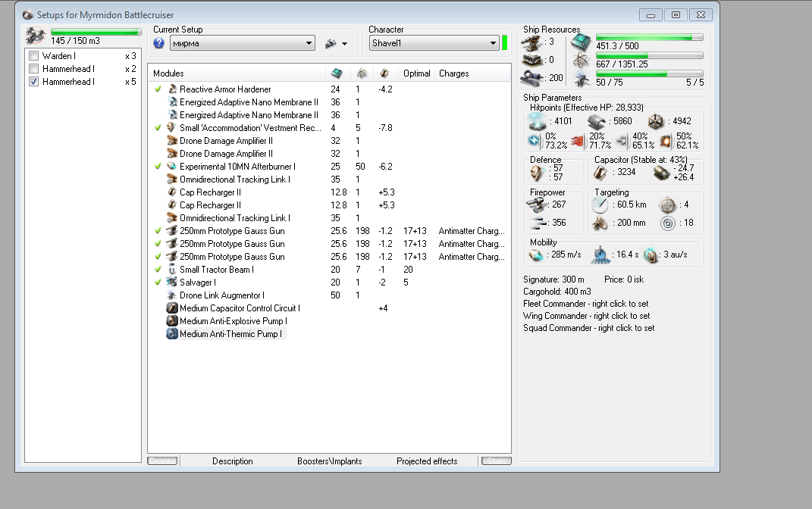
Task: Click the drone bay icon beside 145 / 150 m3
Action: tap(36, 36)
